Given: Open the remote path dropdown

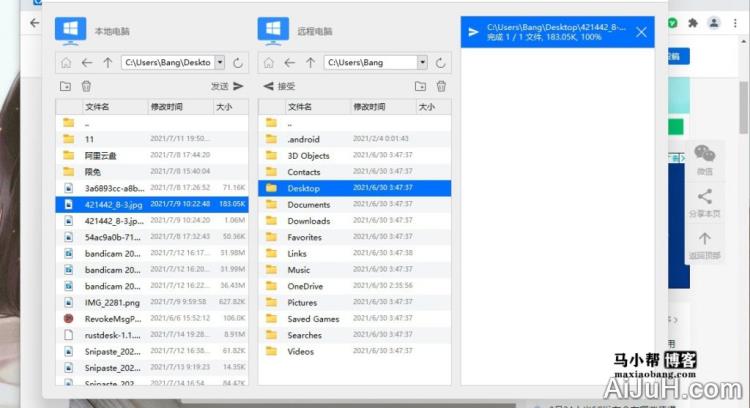Looking at the screenshot, I should 422,63.
